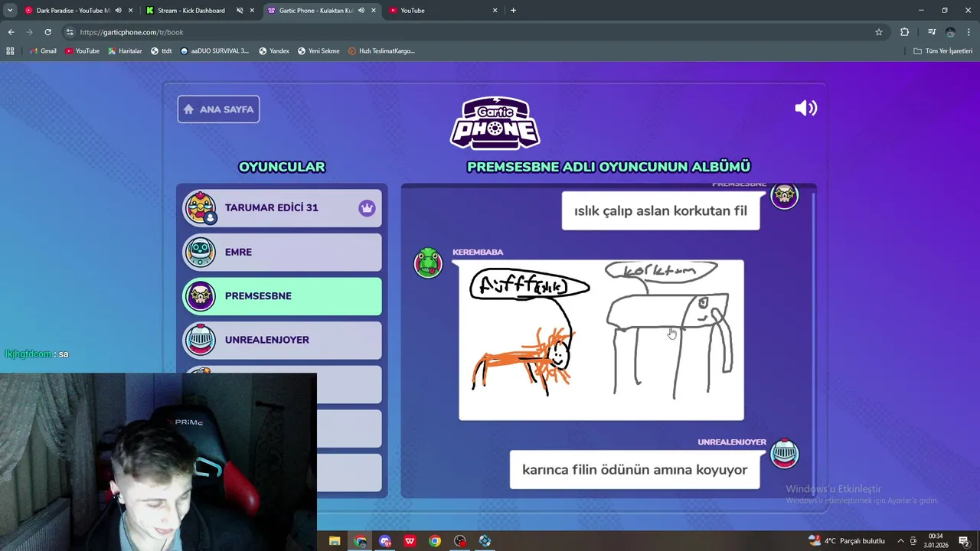Viewport: 980px width, 551px height.
Task: Open the Chrome profile avatar
Action: [950, 32]
